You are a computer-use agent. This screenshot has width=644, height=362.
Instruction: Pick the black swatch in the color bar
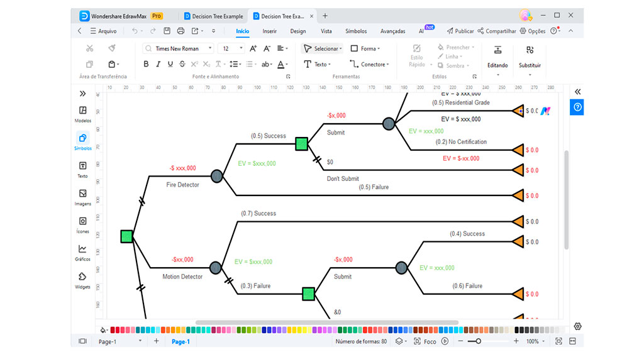coord(517,330)
